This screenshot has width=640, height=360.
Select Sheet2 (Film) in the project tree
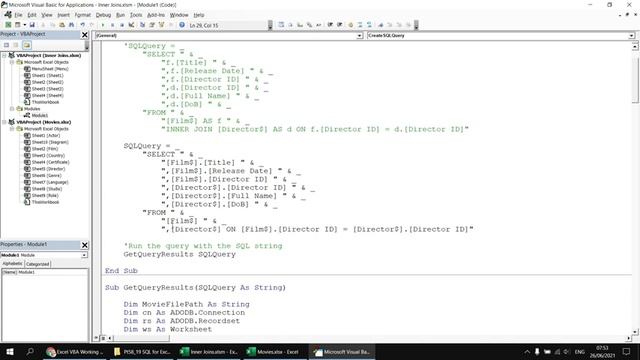[45, 149]
